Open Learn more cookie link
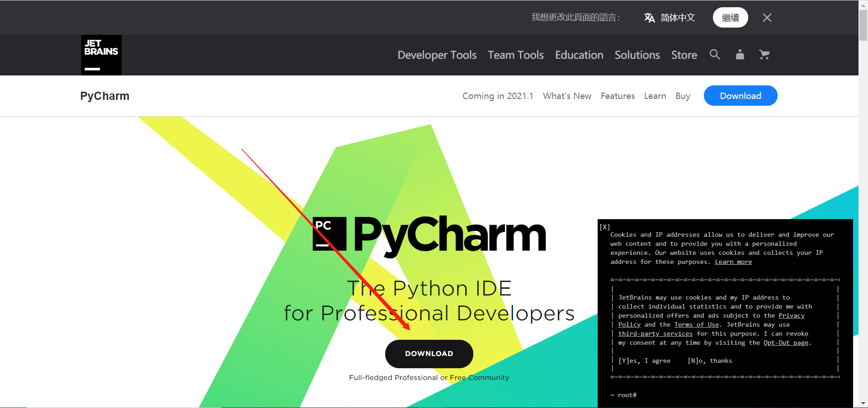868x408 pixels. tap(733, 262)
